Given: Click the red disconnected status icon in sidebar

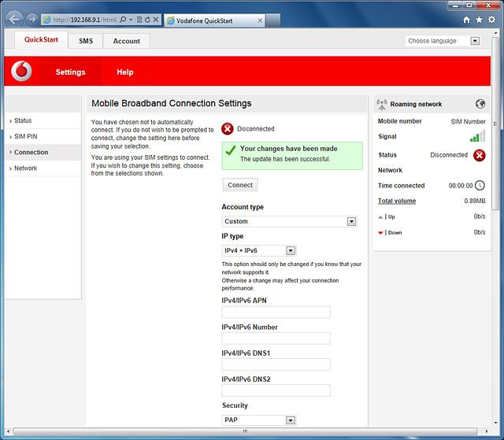Looking at the screenshot, I should (480, 155).
